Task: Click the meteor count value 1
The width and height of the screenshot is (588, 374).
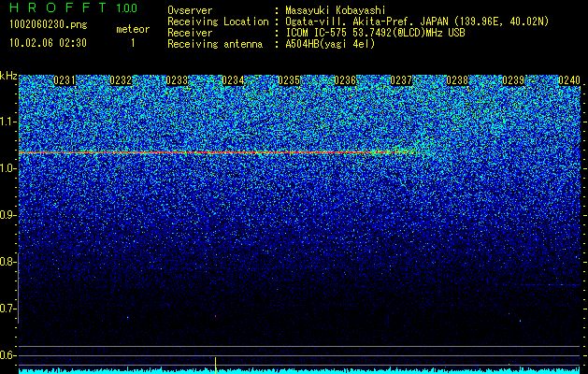Action: [x=133, y=43]
